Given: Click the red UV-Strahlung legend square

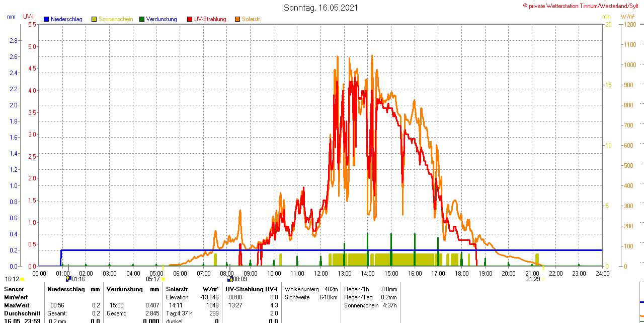Looking at the screenshot, I should (190, 19).
